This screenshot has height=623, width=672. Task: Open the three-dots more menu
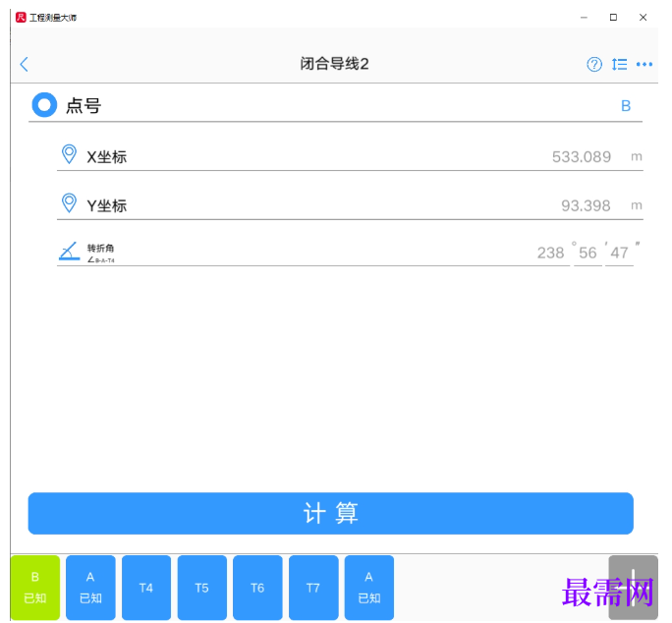(644, 65)
